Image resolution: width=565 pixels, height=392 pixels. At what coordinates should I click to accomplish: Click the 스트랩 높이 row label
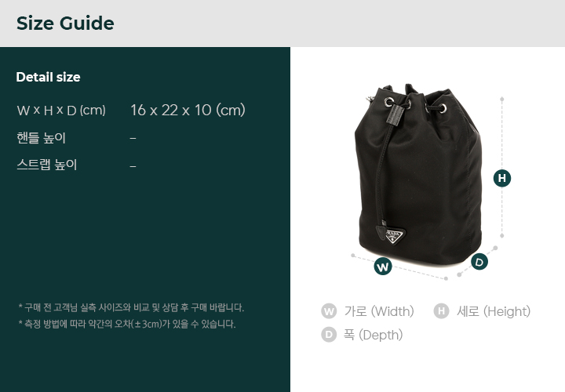[x=47, y=165]
